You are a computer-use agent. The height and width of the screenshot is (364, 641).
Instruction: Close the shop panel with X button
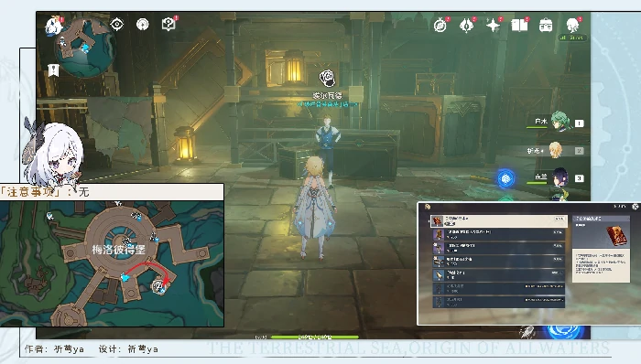[635, 207]
